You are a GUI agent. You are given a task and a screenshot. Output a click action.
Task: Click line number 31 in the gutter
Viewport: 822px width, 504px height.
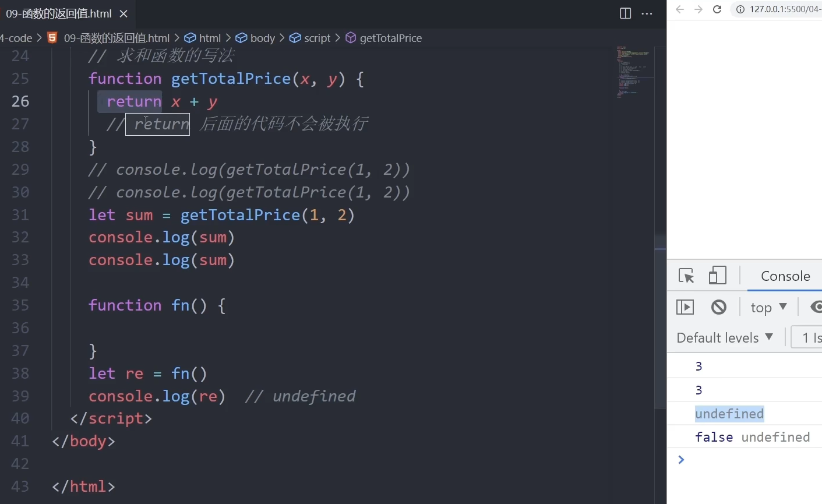20,215
